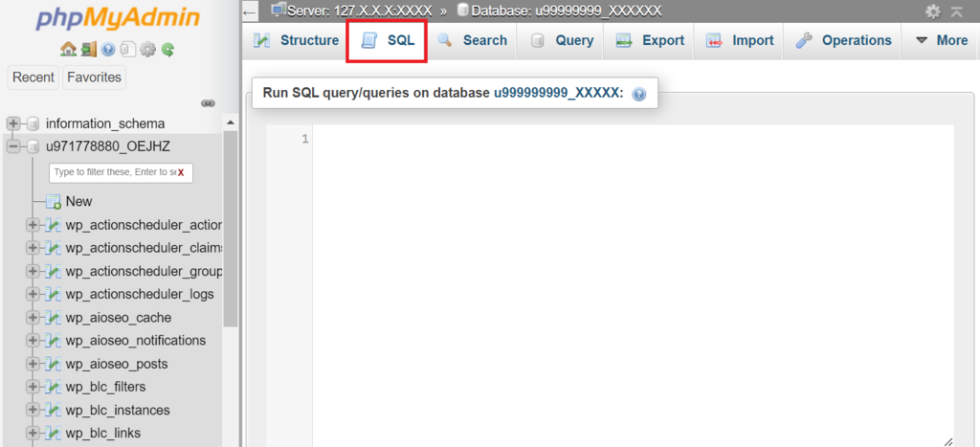The image size is (980, 447).
Task: Go to the Operations tab
Action: pyautogui.click(x=843, y=40)
